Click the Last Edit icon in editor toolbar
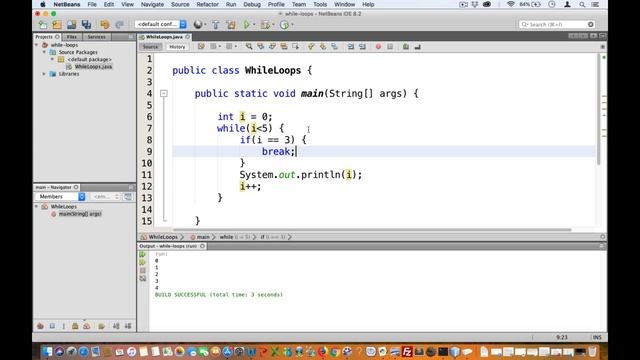The width and height of the screenshot is (640, 360). point(201,47)
